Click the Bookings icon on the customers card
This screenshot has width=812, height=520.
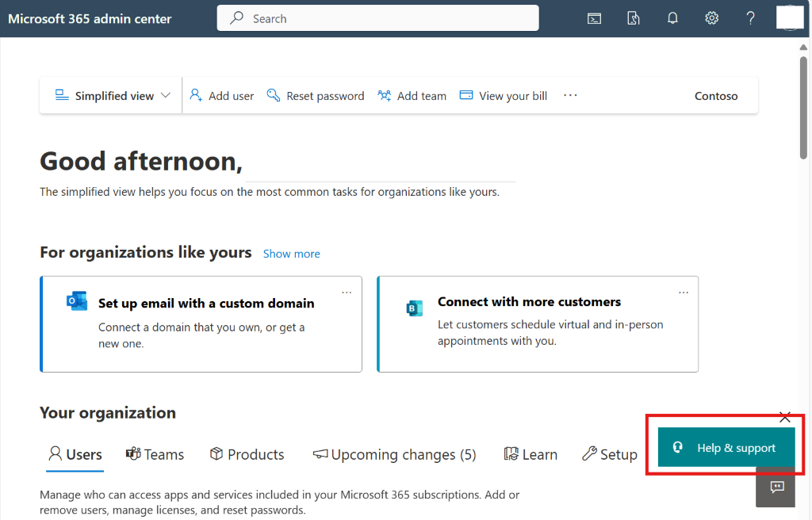pos(414,308)
